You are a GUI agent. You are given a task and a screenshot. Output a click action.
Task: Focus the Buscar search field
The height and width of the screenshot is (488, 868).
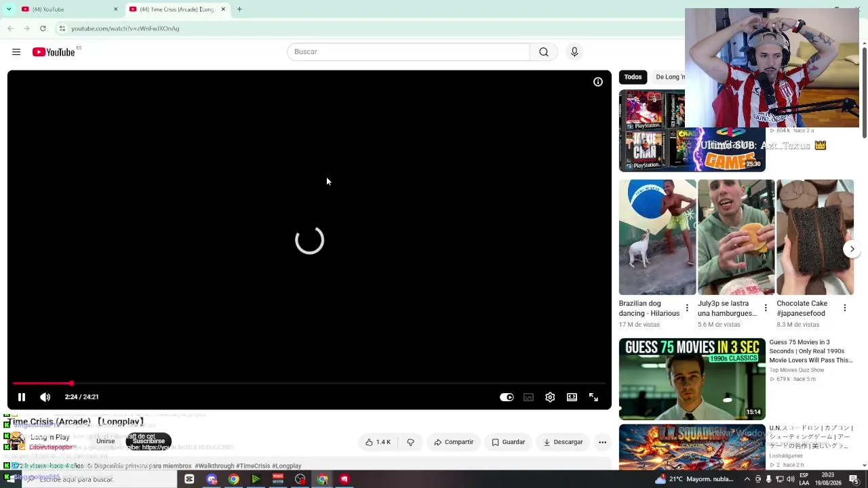click(x=408, y=52)
